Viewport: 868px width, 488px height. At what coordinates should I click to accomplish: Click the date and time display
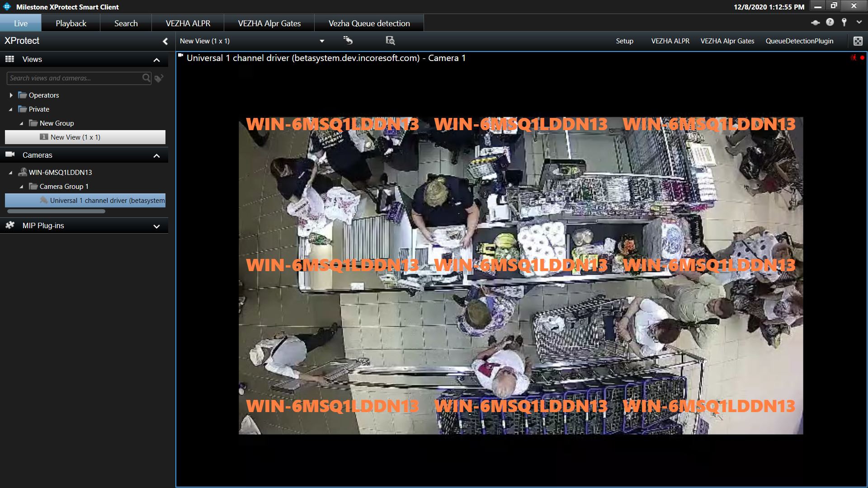[x=769, y=7]
